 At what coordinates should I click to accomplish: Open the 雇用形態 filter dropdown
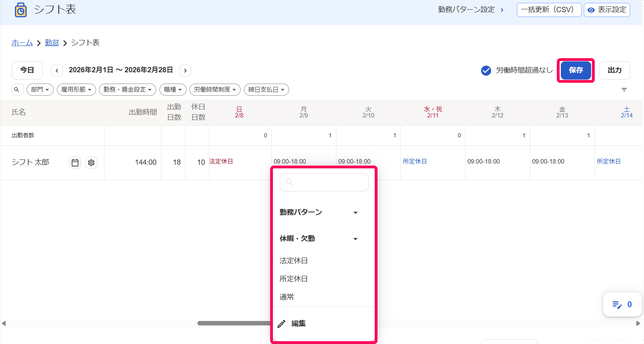[76, 90]
